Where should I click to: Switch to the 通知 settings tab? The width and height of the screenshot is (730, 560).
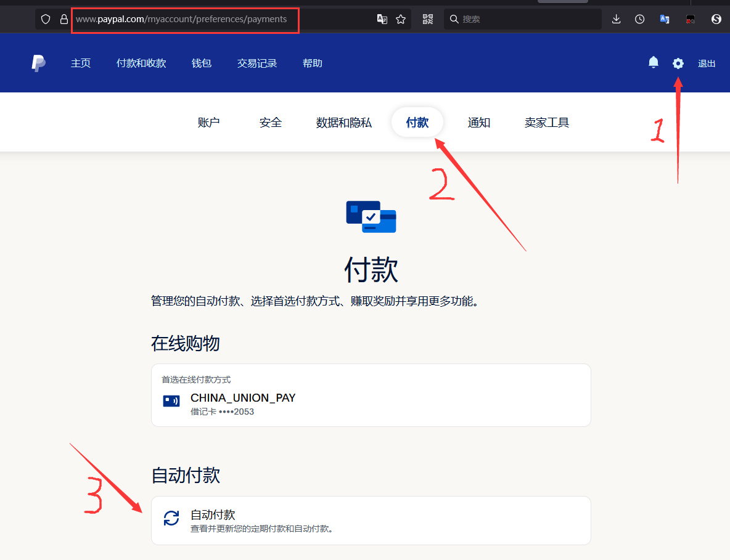(479, 123)
